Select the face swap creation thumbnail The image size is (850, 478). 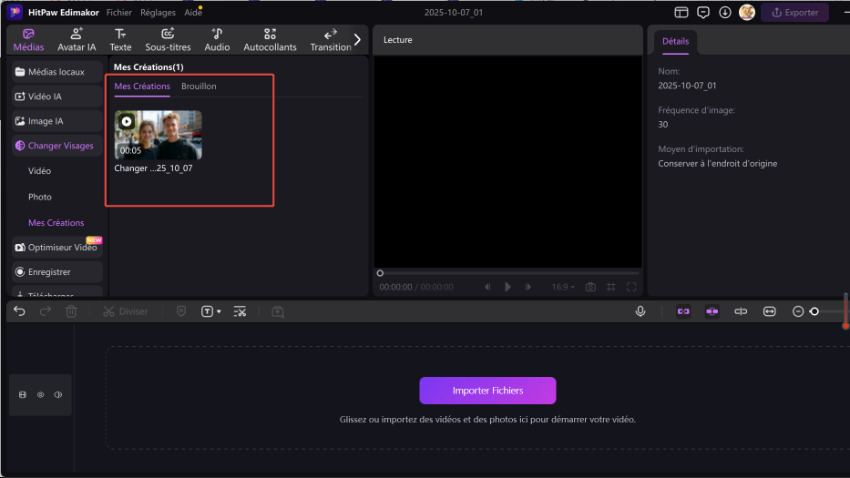click(158, 135)
